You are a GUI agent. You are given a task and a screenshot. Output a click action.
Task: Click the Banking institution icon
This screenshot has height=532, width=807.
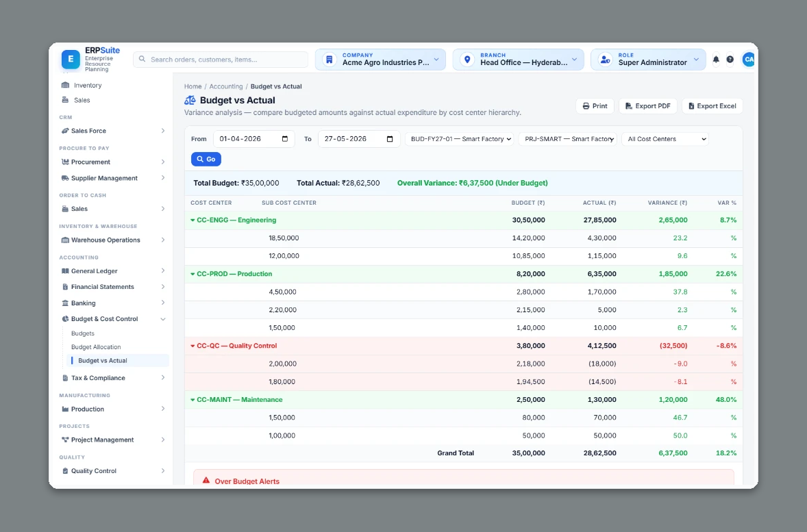65,303
